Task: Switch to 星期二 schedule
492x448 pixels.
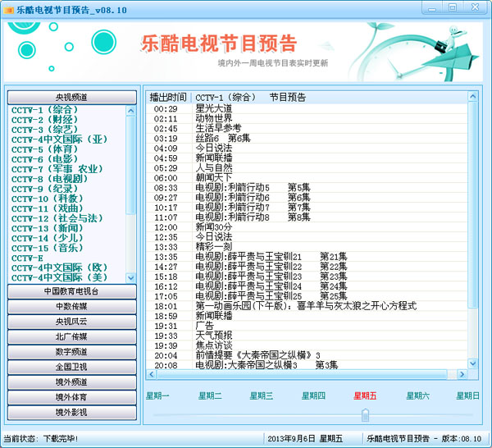Action: 210,395
